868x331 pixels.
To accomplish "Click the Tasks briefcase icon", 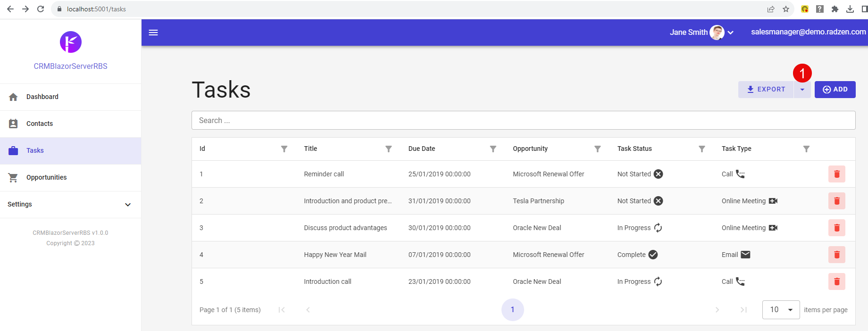I will click(x=13, y=150).
